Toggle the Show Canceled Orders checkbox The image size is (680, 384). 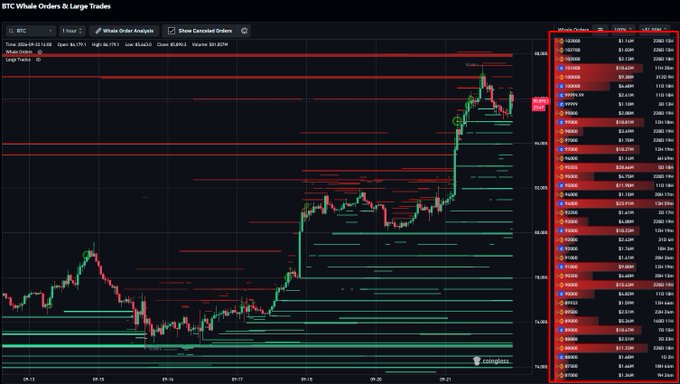point(171,31)
